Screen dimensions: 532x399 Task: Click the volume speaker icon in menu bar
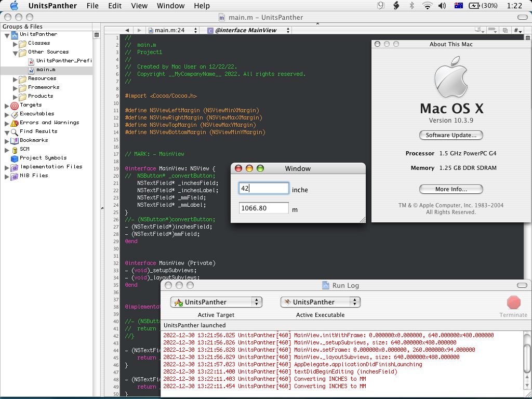pos(442,6)
